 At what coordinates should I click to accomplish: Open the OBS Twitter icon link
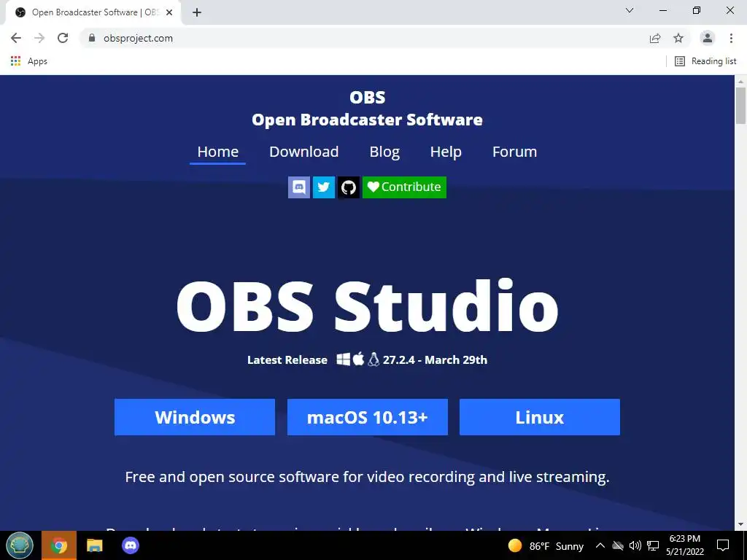pyautogui.click(x=323, y=187)
